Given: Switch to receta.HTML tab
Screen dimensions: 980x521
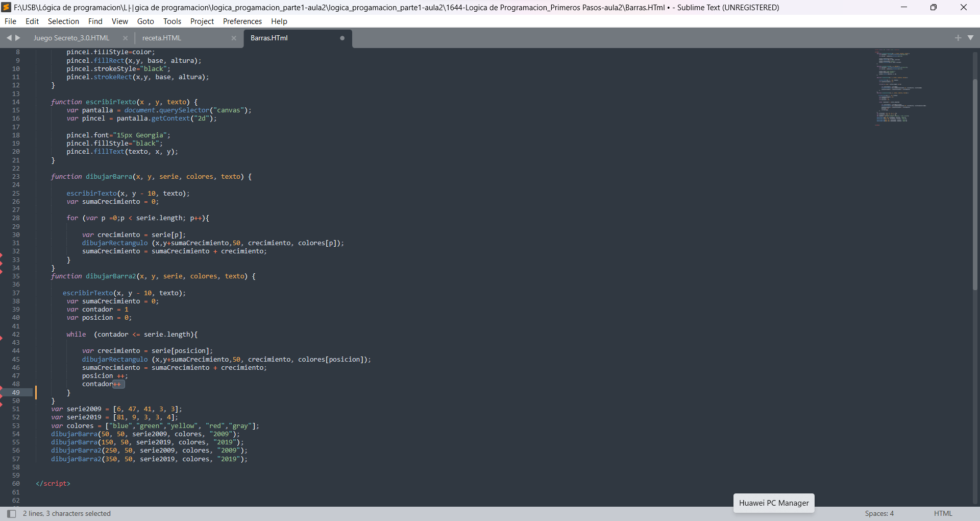Looking at the screenshot, I should pos(162,38).
